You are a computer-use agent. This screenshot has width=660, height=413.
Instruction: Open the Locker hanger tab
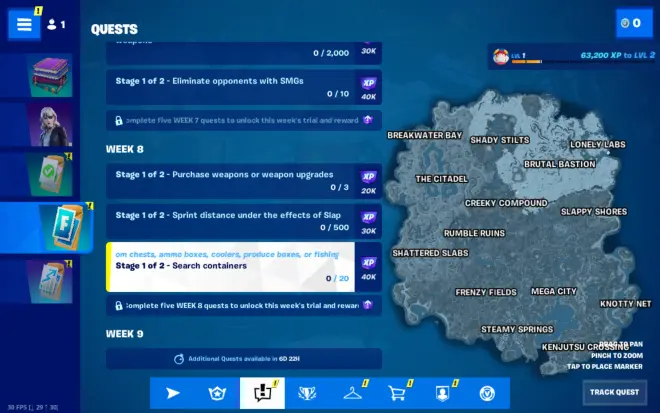(x=352, y=393)
